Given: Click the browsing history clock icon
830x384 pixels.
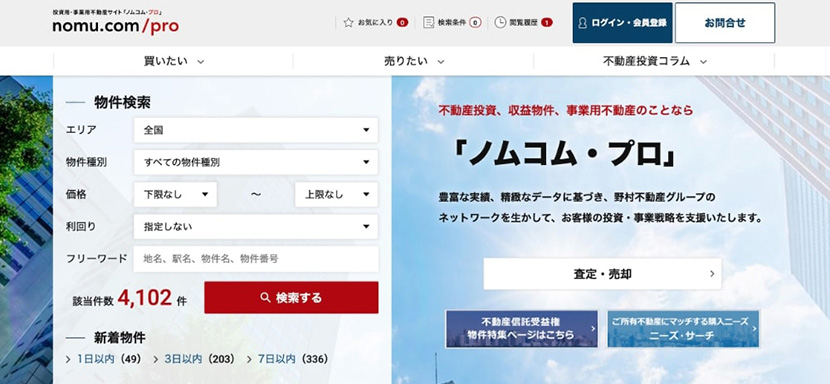Looking at the screenshot, I should 500,22.
